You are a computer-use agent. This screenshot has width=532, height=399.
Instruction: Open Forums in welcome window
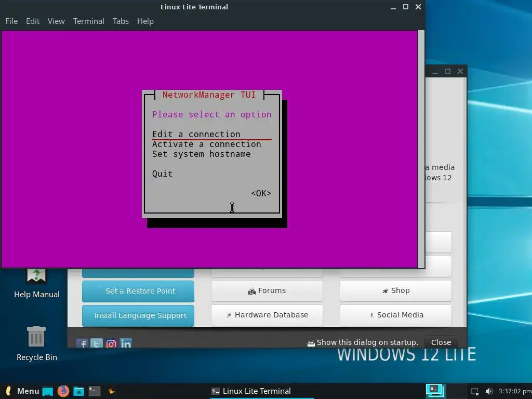pyautogui.click(x=267, y=291)
